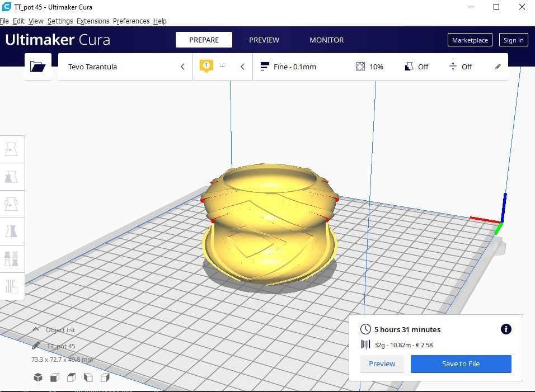Edit print settings with pencil icon
The image size is (535, 392).
click(498, 67)
